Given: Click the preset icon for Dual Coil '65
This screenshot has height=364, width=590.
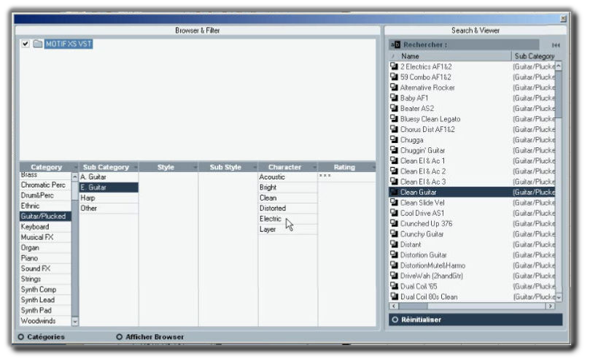Looking at the screenshot, I should pyautogui.click(x=394, y=287).
